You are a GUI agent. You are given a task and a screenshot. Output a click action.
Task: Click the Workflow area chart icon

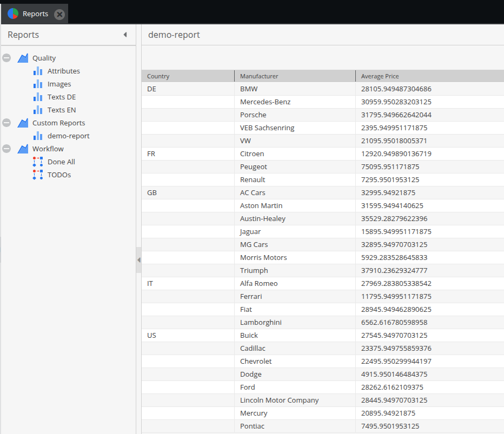[x=23, y=149]
